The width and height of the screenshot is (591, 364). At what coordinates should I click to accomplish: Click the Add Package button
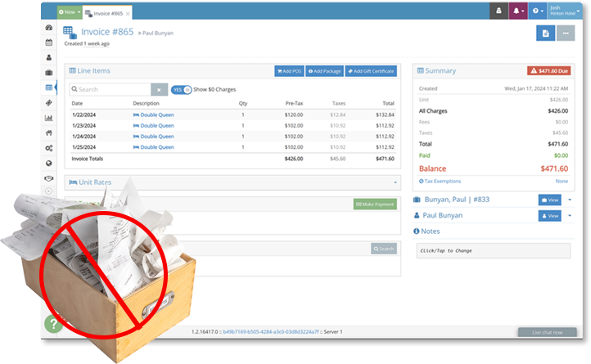pyautogui.click(x=324, y=71)
